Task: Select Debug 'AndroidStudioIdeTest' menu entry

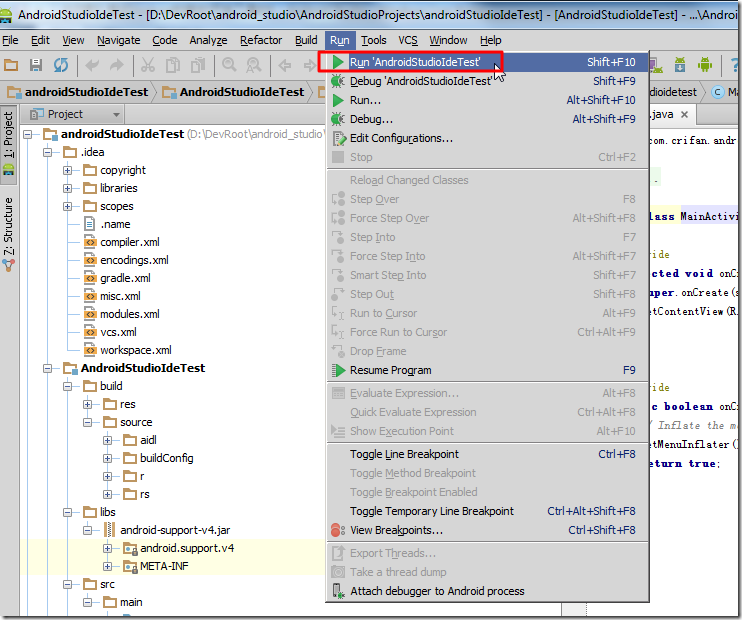Action: click(x=487, y=81)
